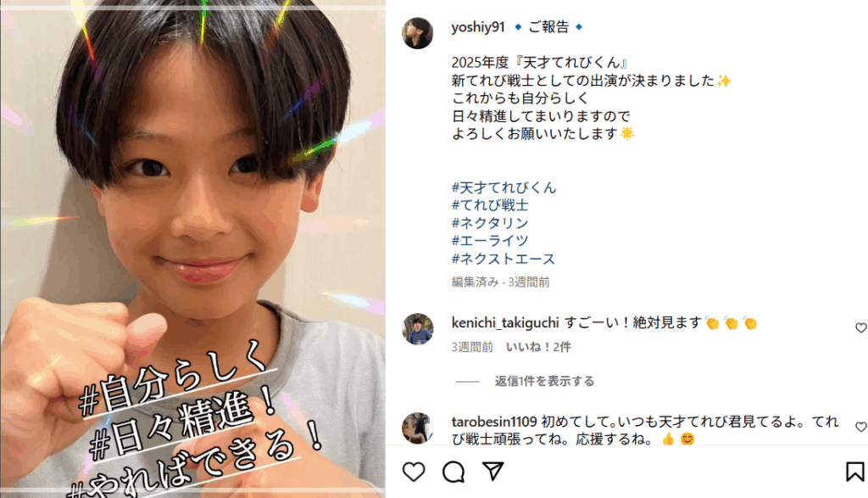
Task: Open the comment bubble icon
Action: tap(453, 472)
